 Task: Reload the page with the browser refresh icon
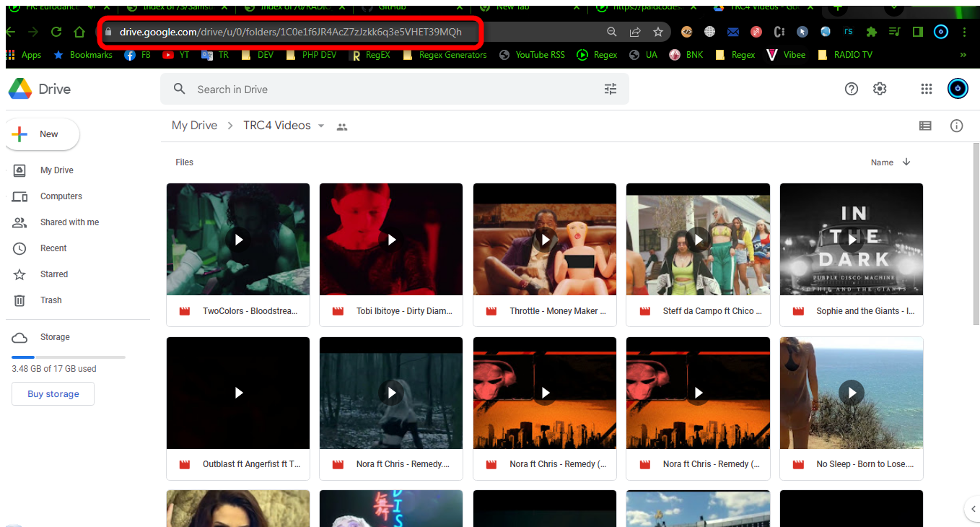tap(56, 32)
